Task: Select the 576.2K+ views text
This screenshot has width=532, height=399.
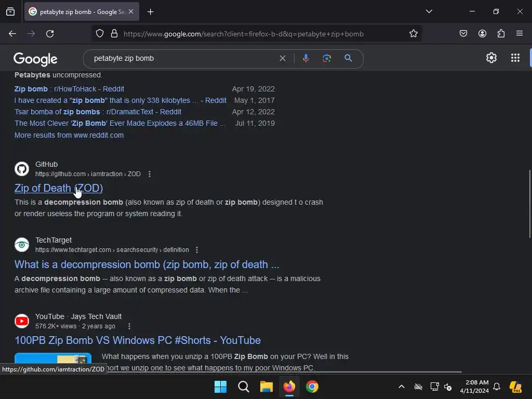Action: click(x=56, y=326)
